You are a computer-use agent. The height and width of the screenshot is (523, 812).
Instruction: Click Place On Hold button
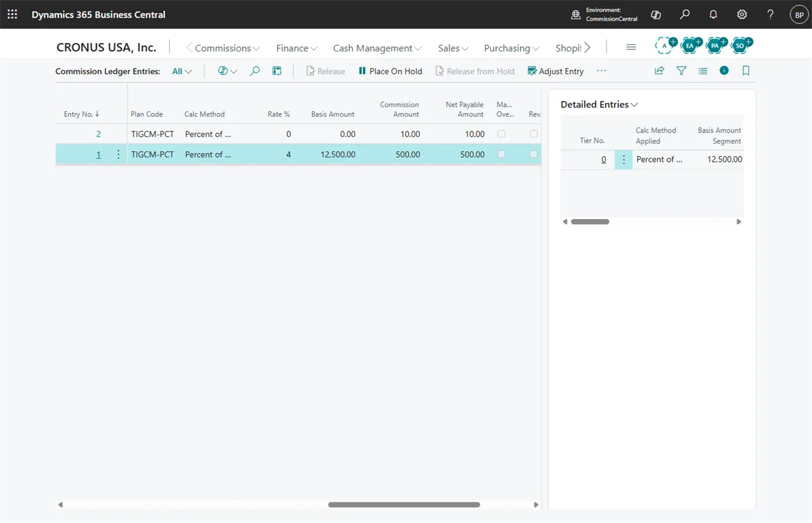click(390, 71)
